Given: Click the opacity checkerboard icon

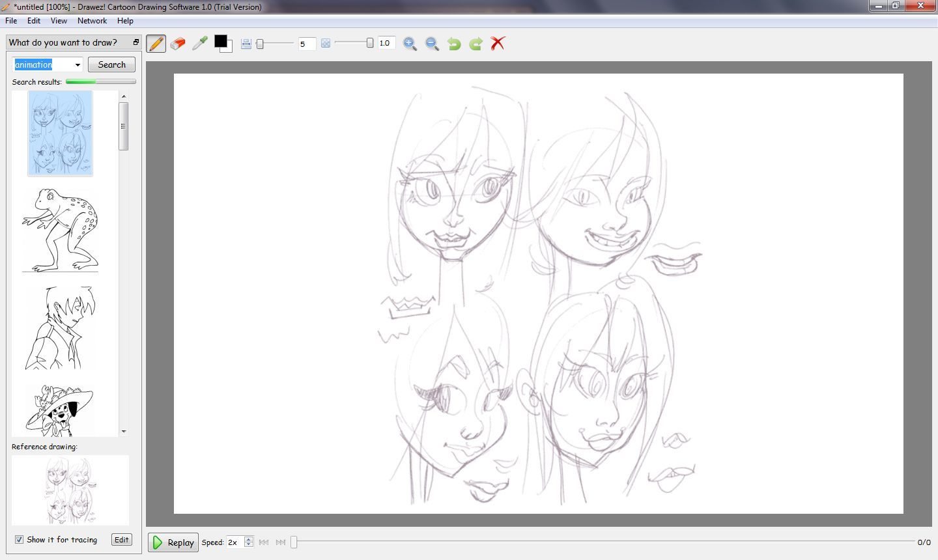Looking at the screenshot, I should pos(326,44).
